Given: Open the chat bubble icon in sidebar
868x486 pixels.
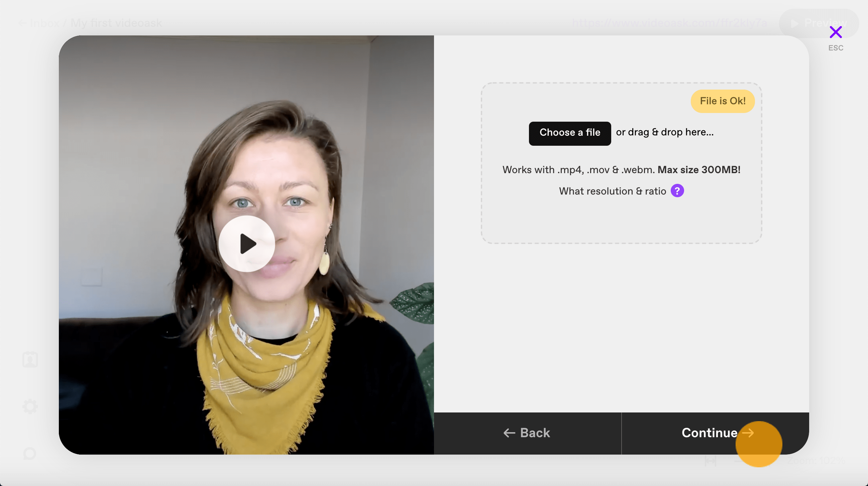Looking at the screenshot, I should click(x=30, y=453).
